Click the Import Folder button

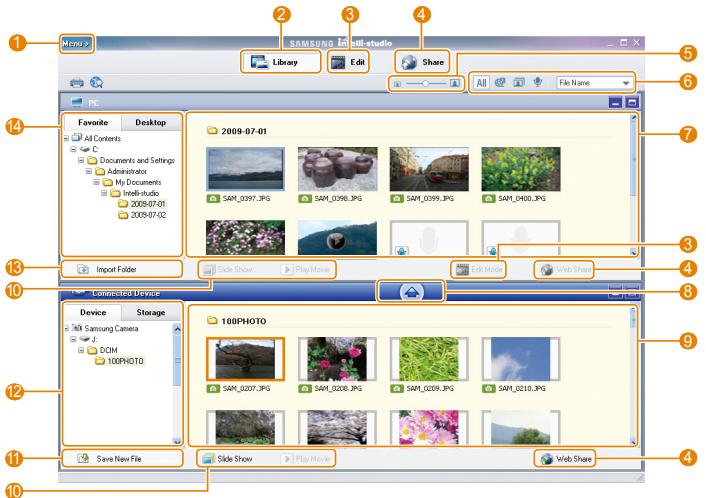pyautogui.click(x=122, y=269)
